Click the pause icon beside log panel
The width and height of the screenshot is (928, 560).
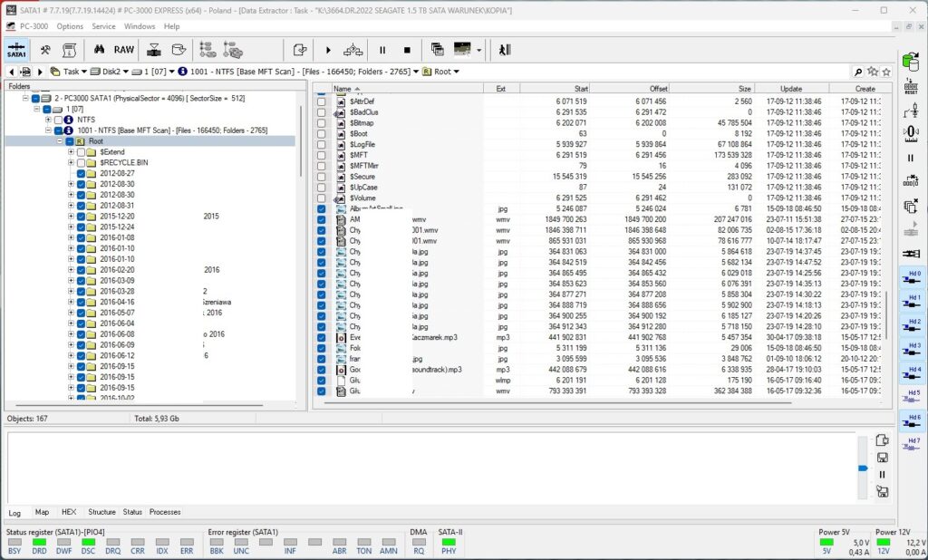pos(883,475)
